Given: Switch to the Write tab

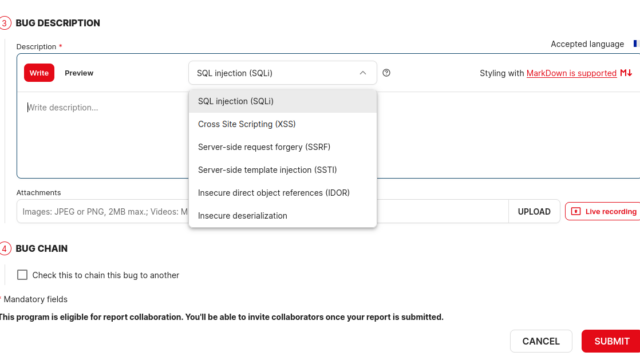Looking at the screenshot, I should (x=39, y=73).
